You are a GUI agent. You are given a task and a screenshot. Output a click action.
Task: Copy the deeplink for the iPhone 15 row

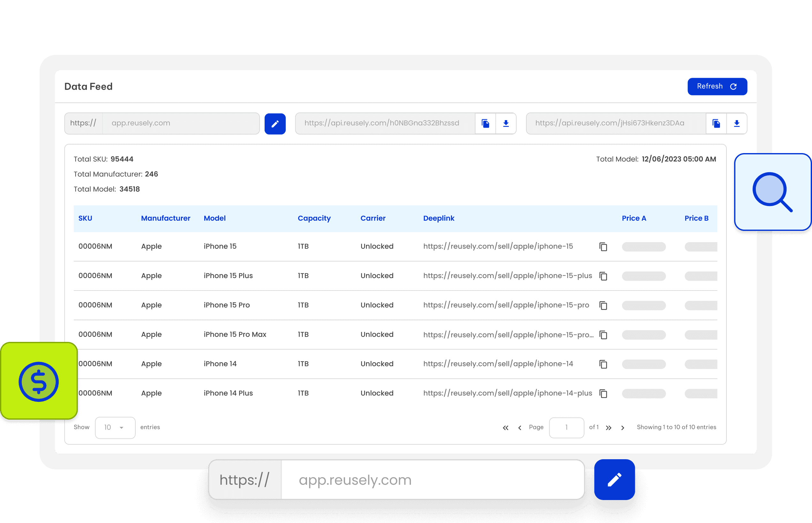(x=603, y=247)
